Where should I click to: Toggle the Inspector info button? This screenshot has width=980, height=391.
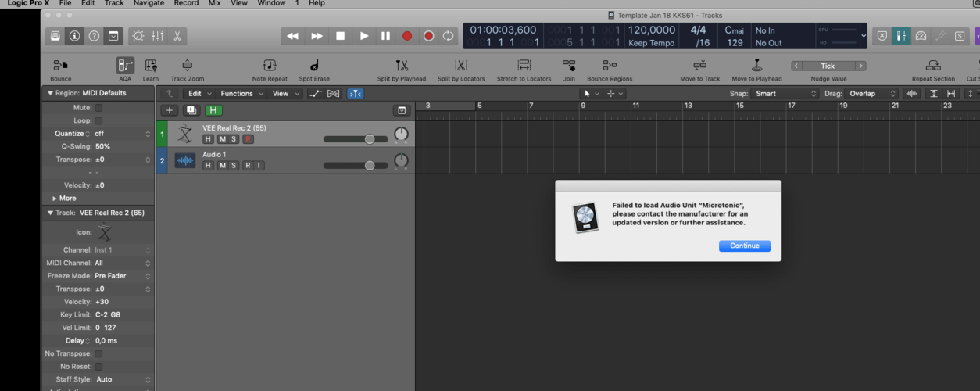click(74, 36)
